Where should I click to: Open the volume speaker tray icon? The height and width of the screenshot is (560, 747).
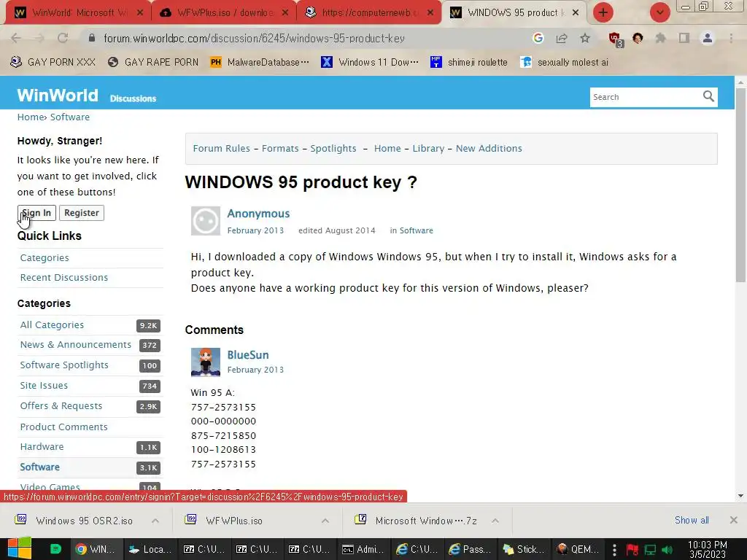tap(668, 550)
